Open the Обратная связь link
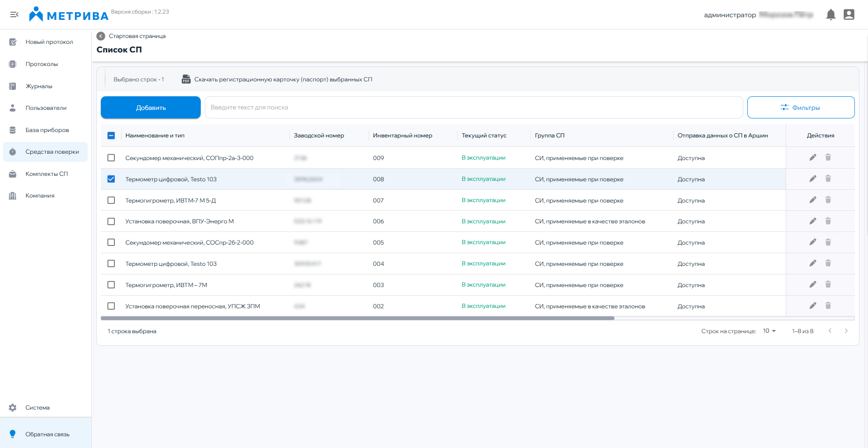Screen dimensions: 868x448 point(47,434)
